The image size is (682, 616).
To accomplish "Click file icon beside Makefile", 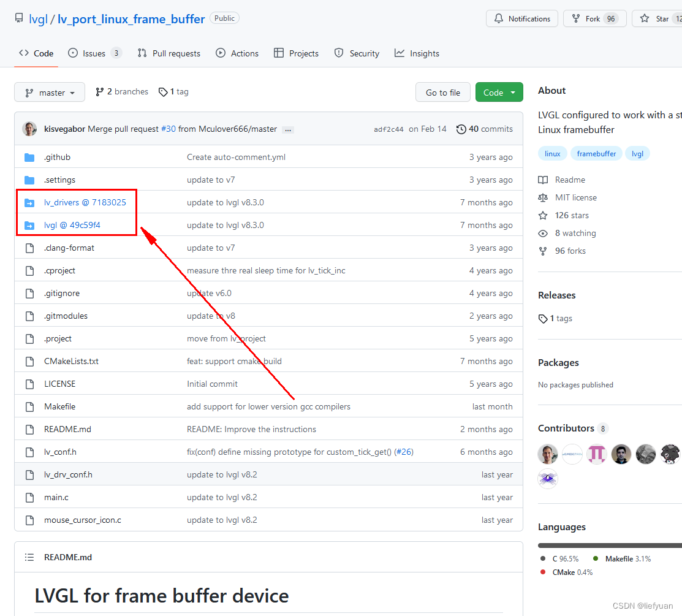I will pos(29,407).
